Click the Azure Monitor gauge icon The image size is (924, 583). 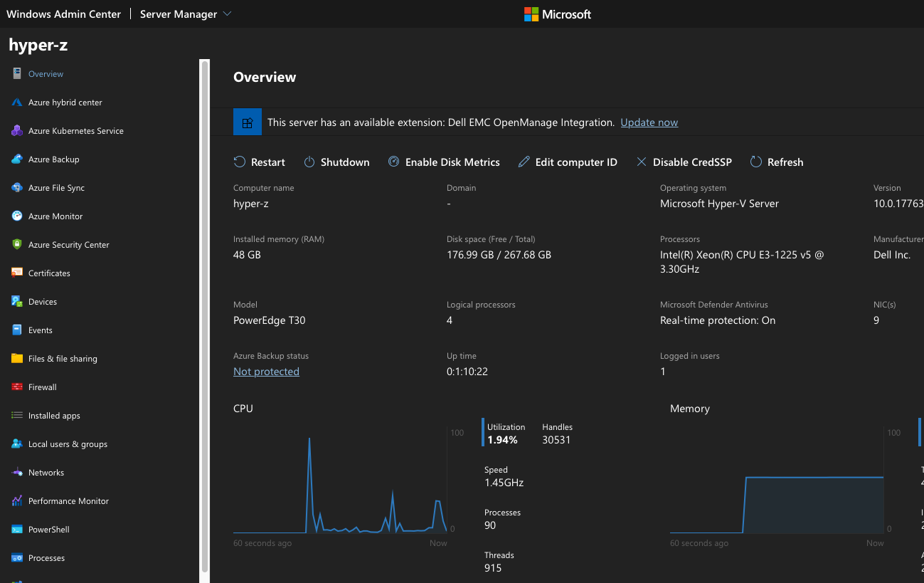17,216
